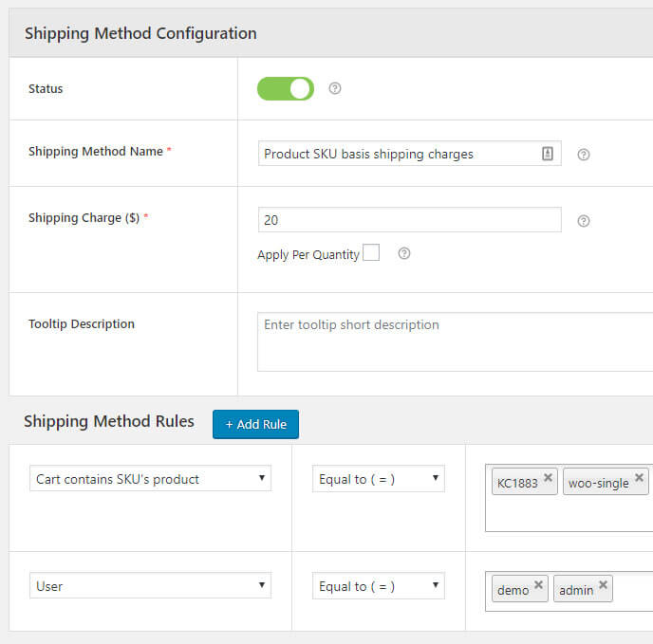Remove the woo-single SKU tag
This screenshot has height=644, width=653.
coord(639,478)
